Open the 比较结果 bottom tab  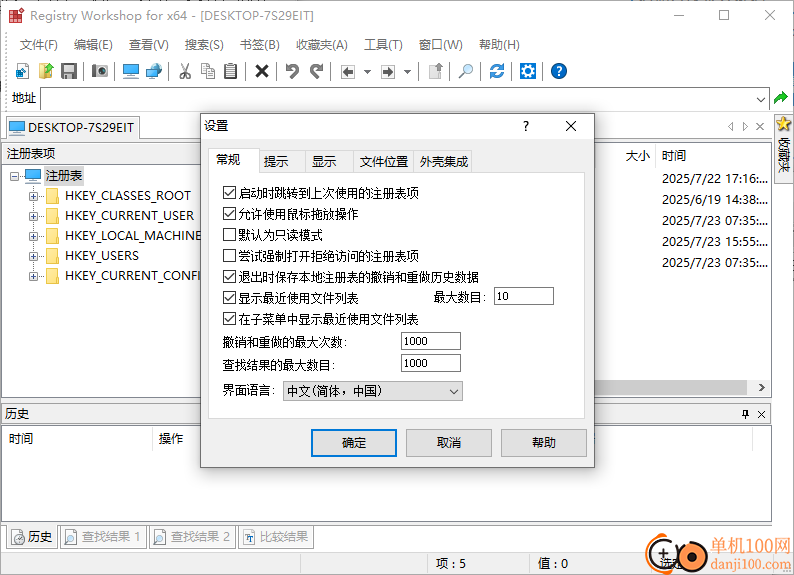pyautogui.click(x=276, y=537)
